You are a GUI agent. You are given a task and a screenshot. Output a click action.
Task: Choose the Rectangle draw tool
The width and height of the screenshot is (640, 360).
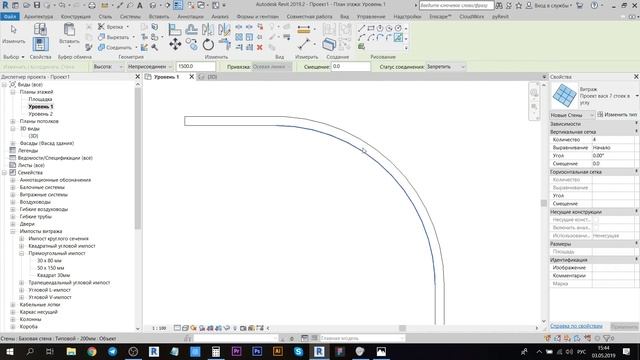pos(371,28)
